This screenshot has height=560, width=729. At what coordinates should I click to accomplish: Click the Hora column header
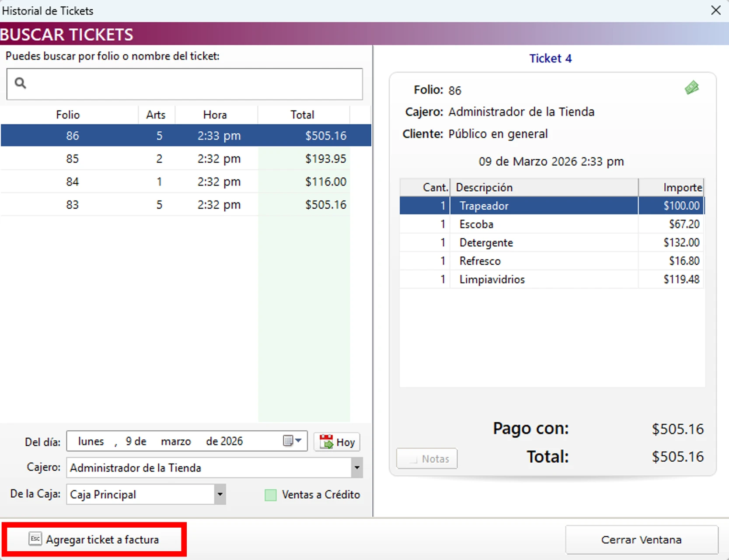pyautogui.click(x=215, y=115)
